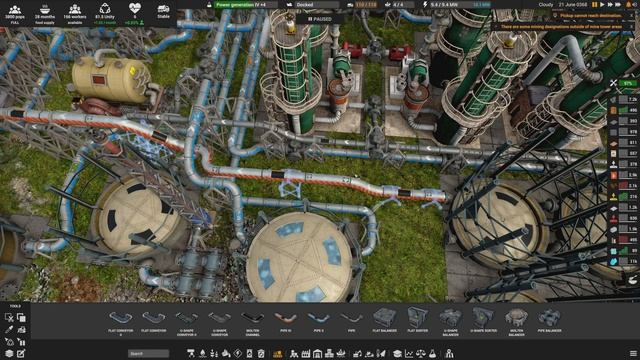The width and height of the screenshot is (640, 360).
Task: Open the Unity stat panel
Action: pyautogui.click(x=105, y=13)
